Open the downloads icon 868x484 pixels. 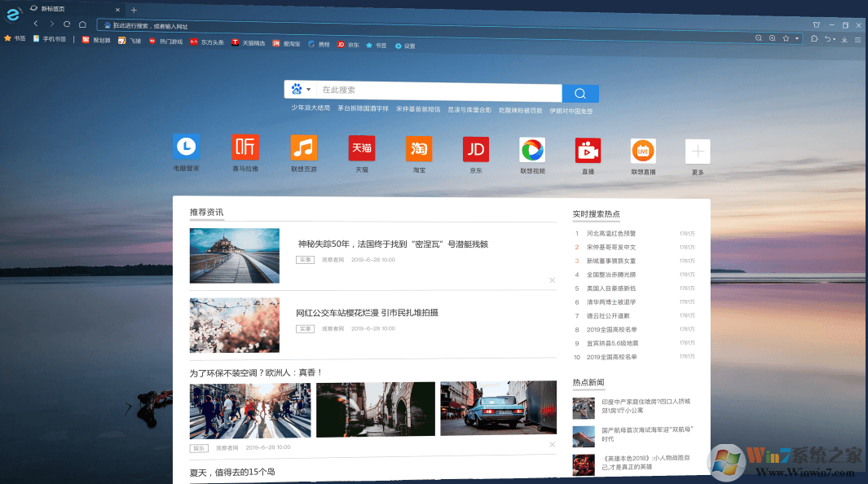(x=844, y=39)
